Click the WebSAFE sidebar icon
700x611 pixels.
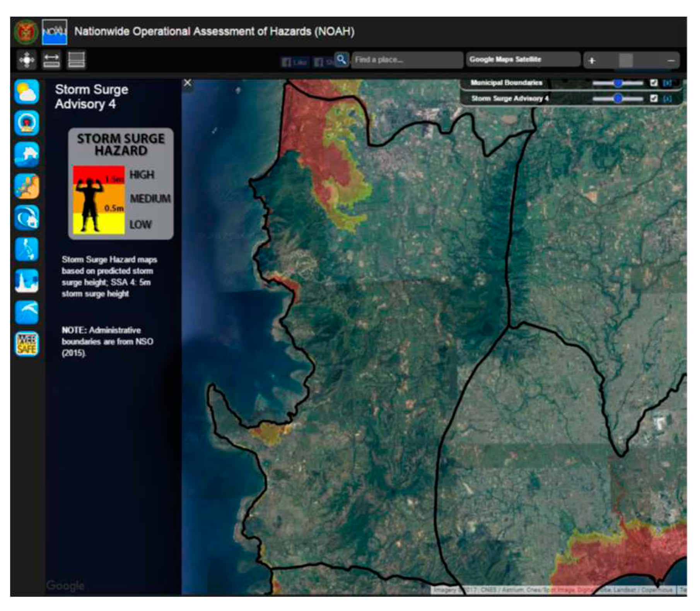click(x=27, y=344)
